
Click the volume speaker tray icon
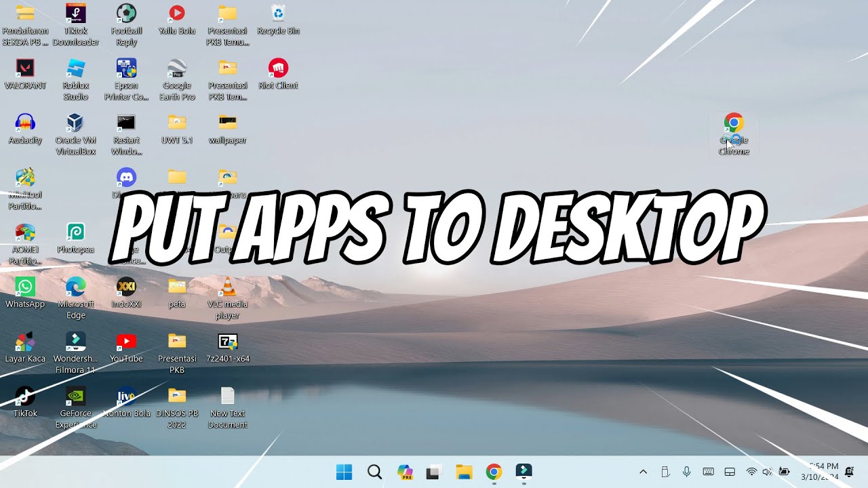coord(768,472)
